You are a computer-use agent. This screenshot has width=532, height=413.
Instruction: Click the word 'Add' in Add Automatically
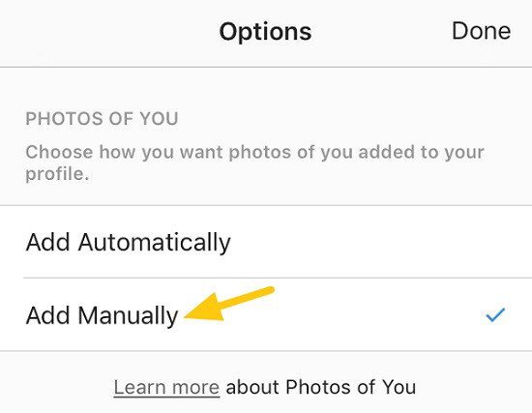[x=47, y=242]
